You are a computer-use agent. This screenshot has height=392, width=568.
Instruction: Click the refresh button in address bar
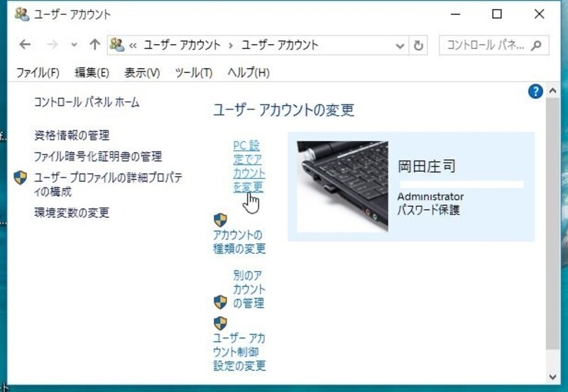pyautogui.click(x=419, y=45)
